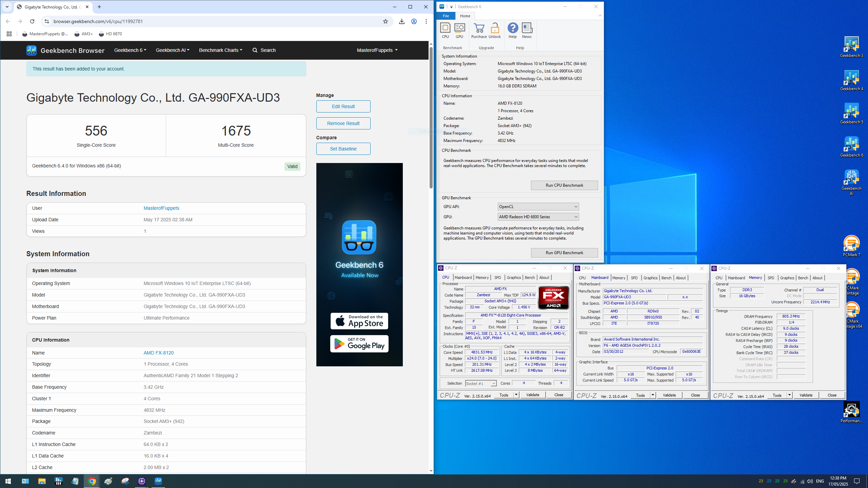
Task: Click the Windows Start button
Action: (x=8, y=481)
